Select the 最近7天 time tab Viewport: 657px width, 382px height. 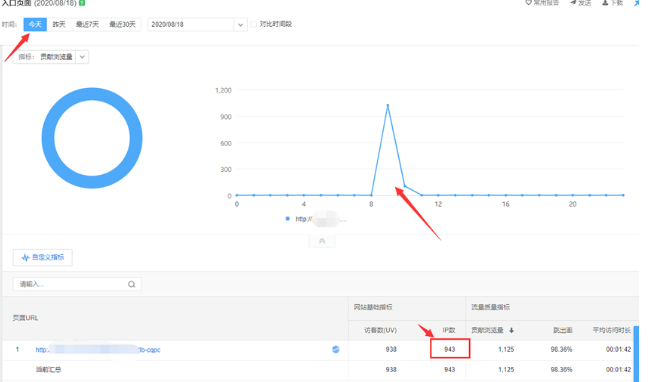[87, 24]
